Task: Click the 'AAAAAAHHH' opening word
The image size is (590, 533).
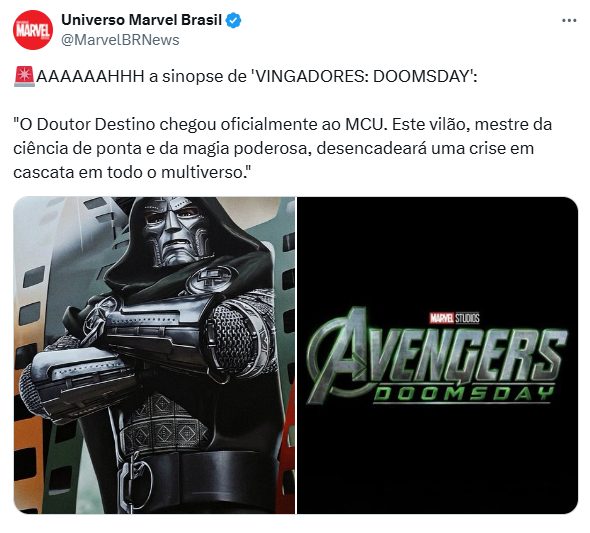Action: (90, 77)
